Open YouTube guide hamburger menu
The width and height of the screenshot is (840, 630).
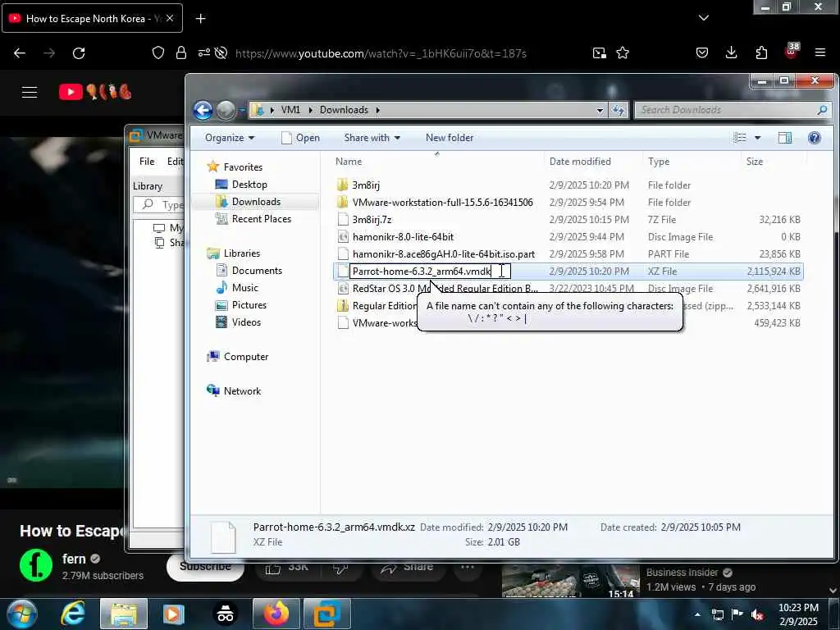coord(30,92)
